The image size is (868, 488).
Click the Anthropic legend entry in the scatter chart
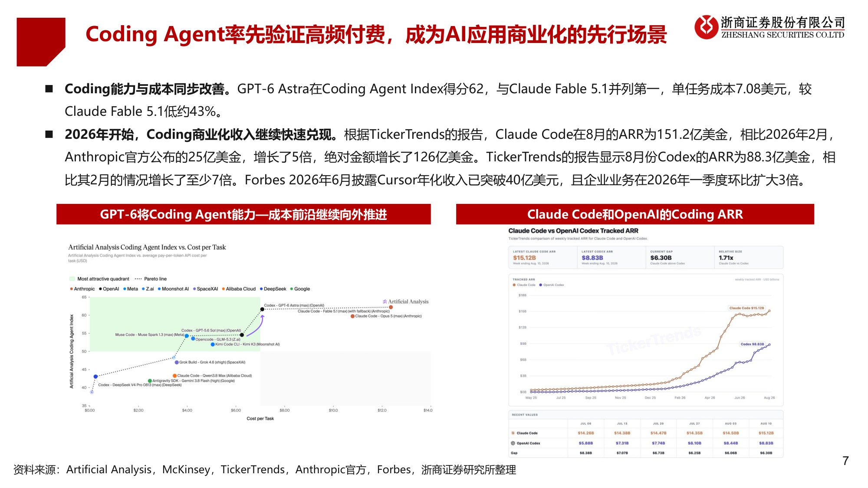pos(82,289)
